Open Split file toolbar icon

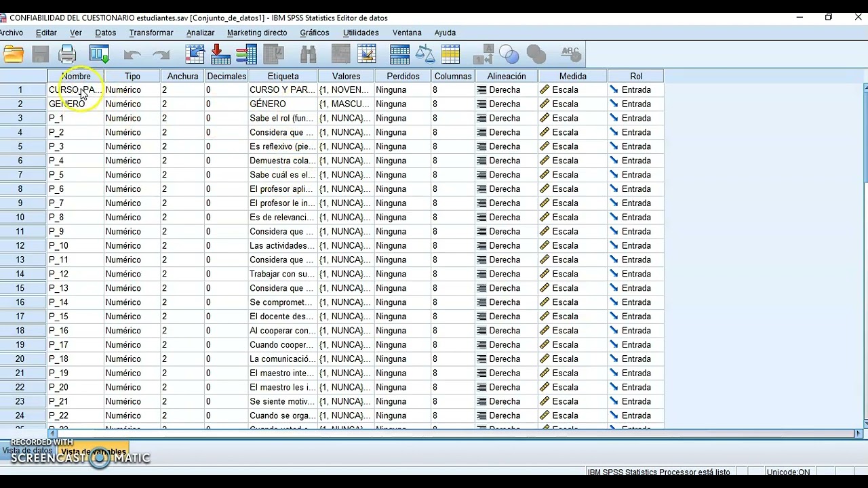[x=399, y=54]
